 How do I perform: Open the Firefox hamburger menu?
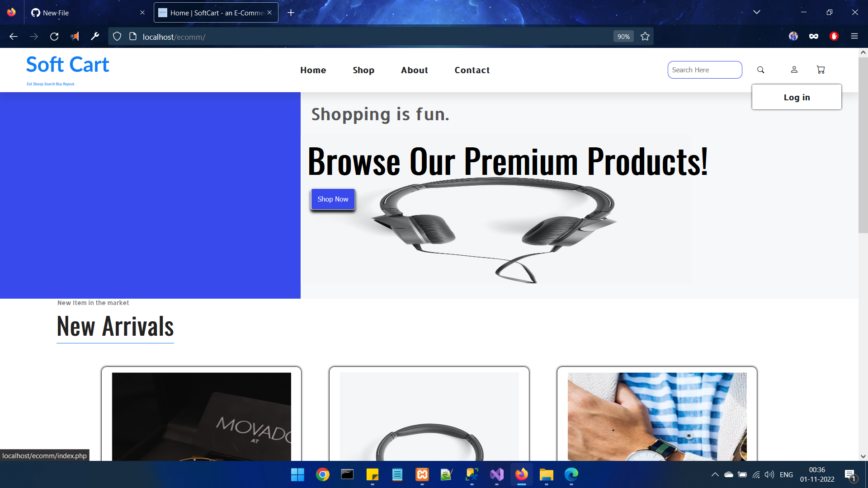pyautogui.click(x=854, y=36)
